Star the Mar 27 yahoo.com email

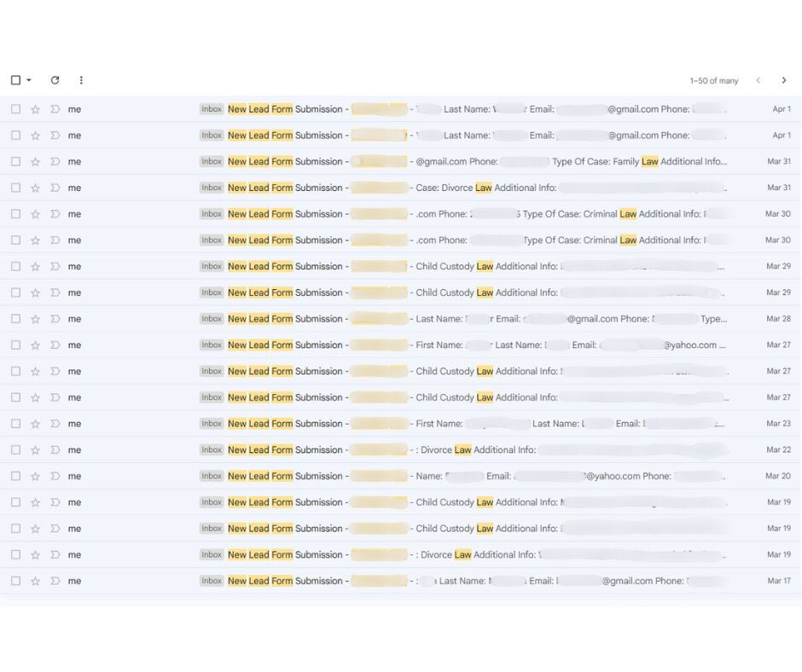point(35,345)
